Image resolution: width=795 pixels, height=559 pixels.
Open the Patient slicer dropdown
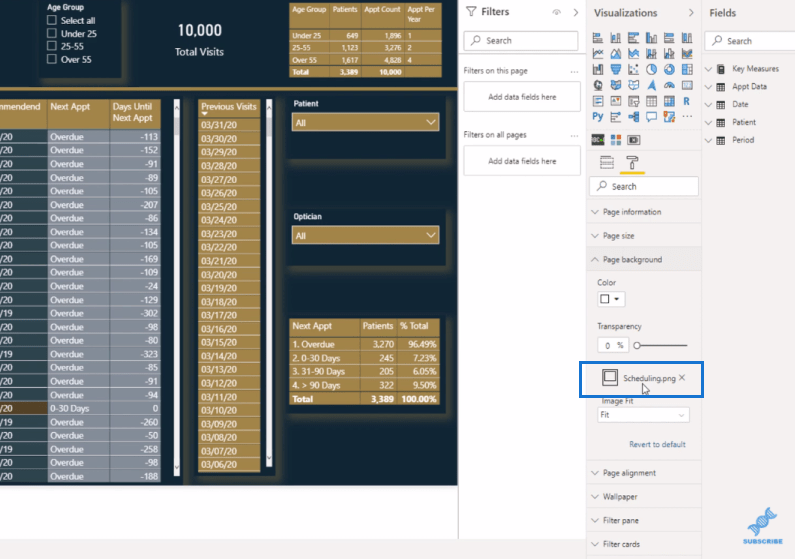click(x=365, y=123)
